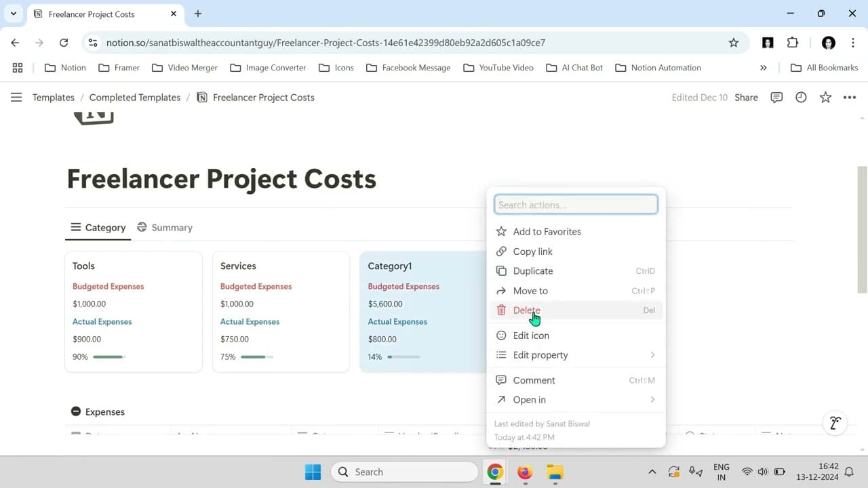
Task: Click the Search actions input field
Action: point(576,205)
